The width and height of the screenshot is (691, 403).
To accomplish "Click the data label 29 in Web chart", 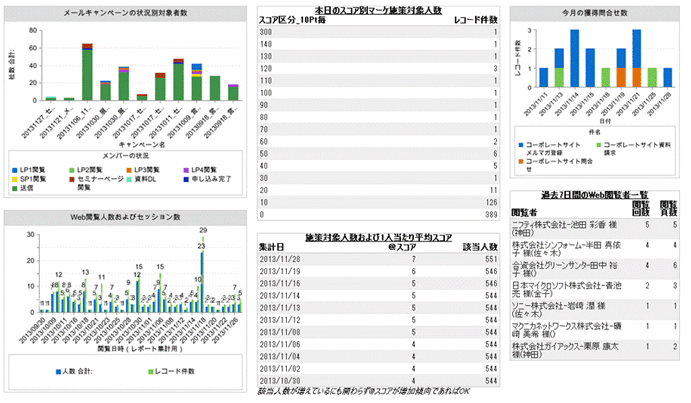I will [203, 230].
